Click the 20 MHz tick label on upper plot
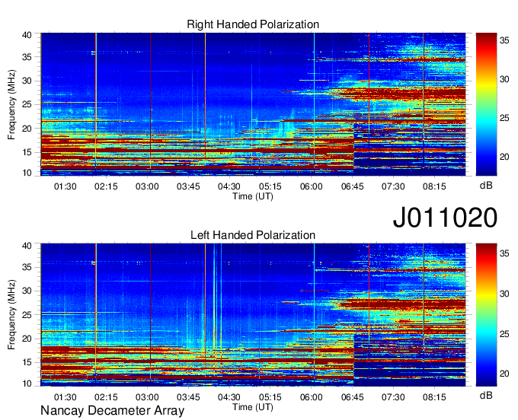Screen dimensions: 518x420 pos(27,129)
